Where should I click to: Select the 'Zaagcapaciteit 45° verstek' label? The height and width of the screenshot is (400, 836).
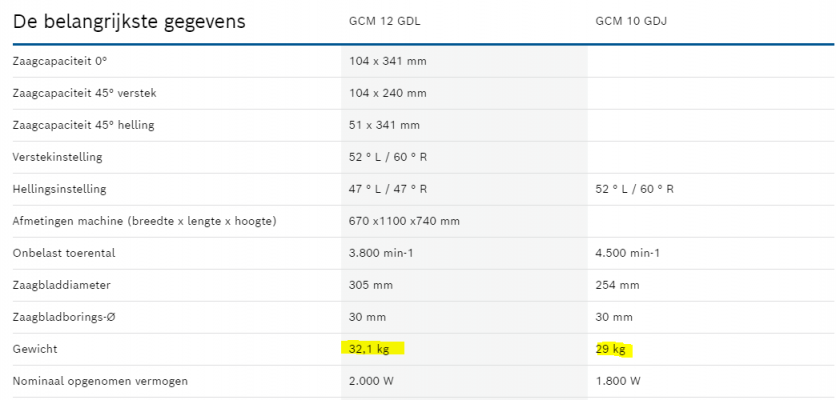click(x=84, y=93)
